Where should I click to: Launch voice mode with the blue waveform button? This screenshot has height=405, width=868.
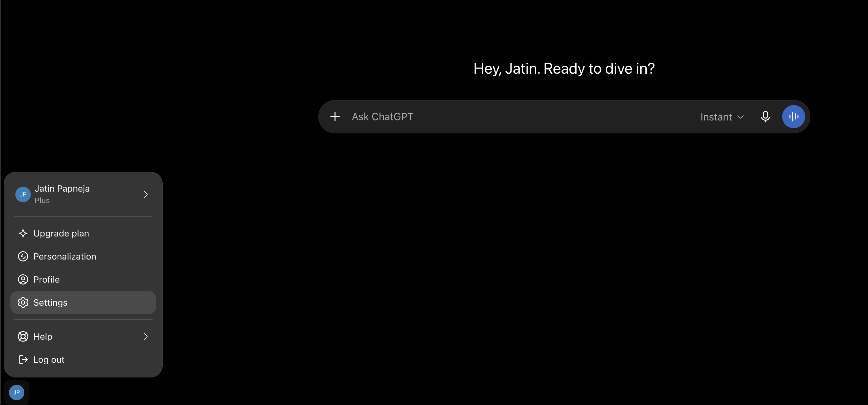(794, 117)
